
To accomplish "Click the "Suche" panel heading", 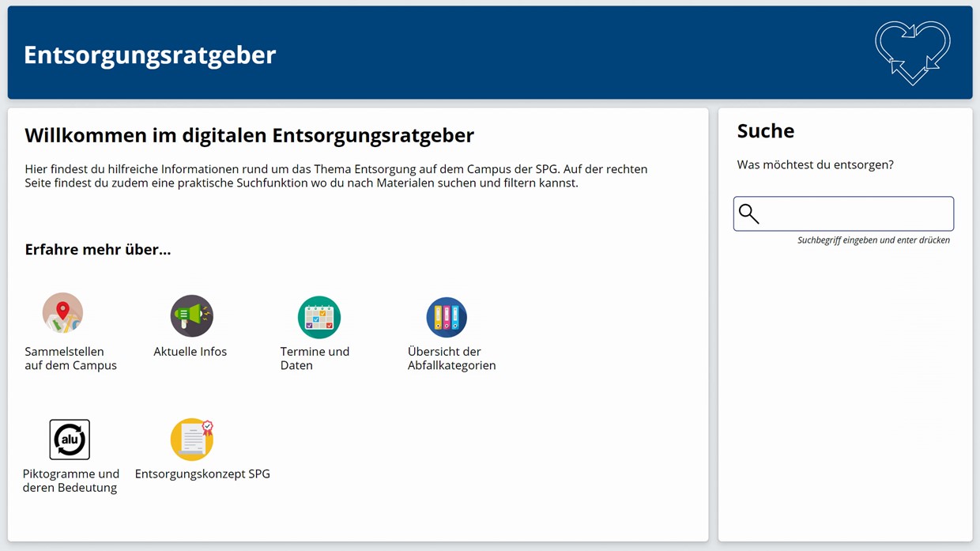I will point(765,130).
